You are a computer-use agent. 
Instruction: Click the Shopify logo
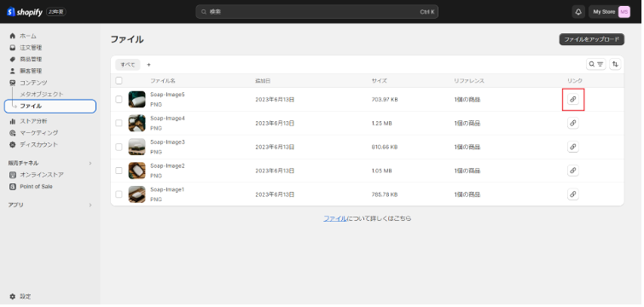click(x=25, y=12)
